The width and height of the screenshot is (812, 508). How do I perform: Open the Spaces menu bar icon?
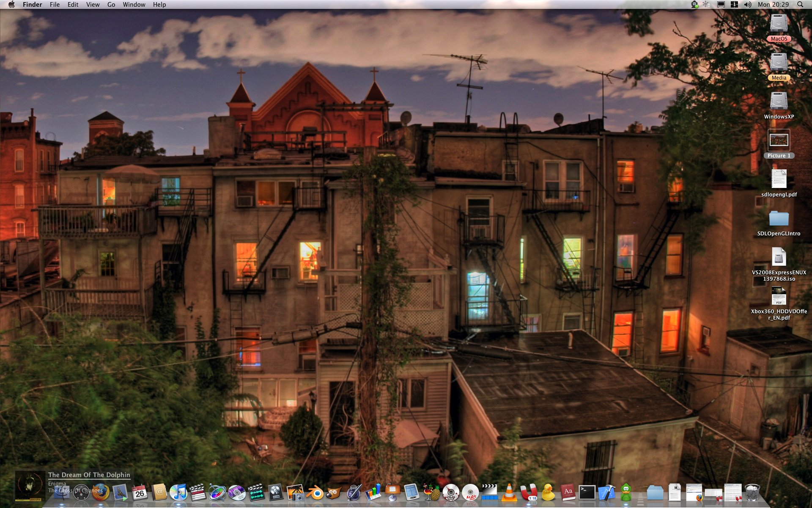[735, 4]
